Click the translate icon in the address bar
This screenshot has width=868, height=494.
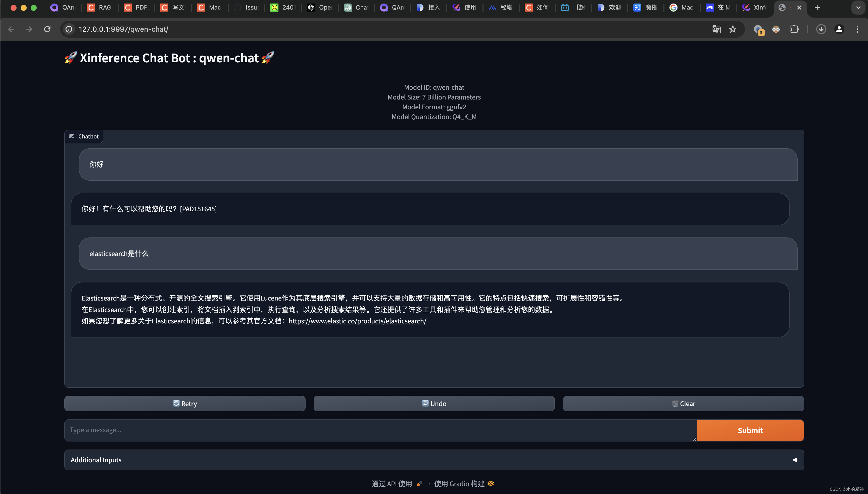point(716,29)
